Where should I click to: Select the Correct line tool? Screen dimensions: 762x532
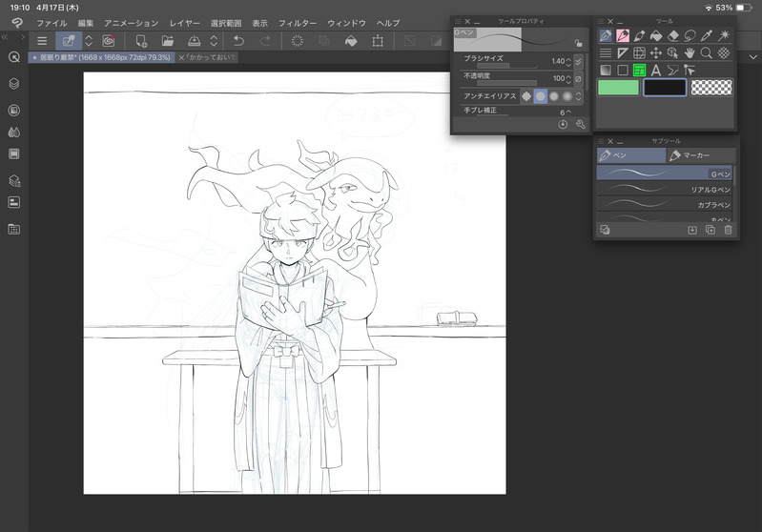pos(690,71)
